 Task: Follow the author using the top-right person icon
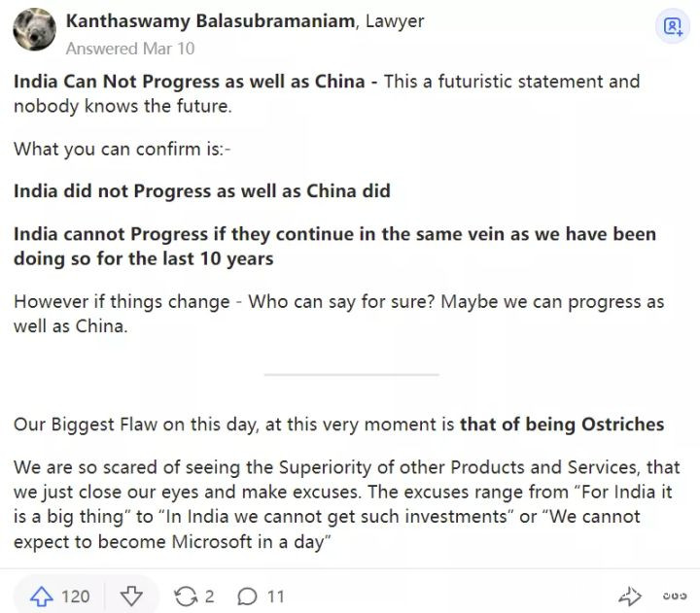tap(673, 26)
